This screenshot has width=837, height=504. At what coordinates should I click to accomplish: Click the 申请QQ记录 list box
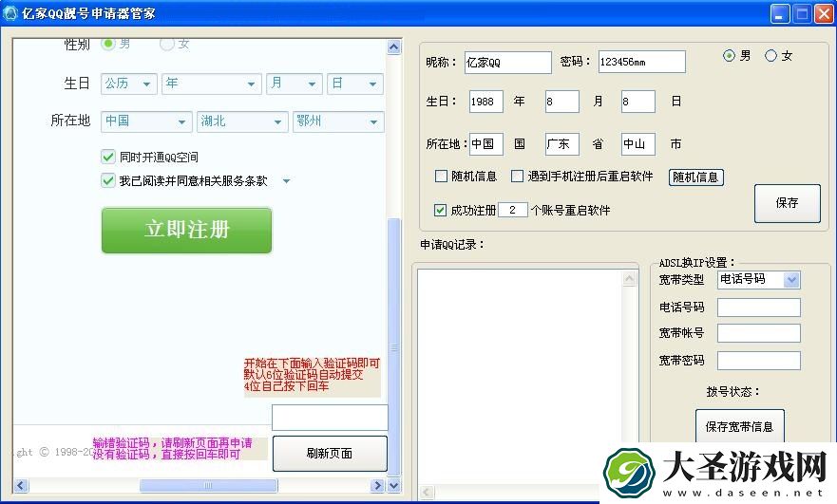[521, 376]
